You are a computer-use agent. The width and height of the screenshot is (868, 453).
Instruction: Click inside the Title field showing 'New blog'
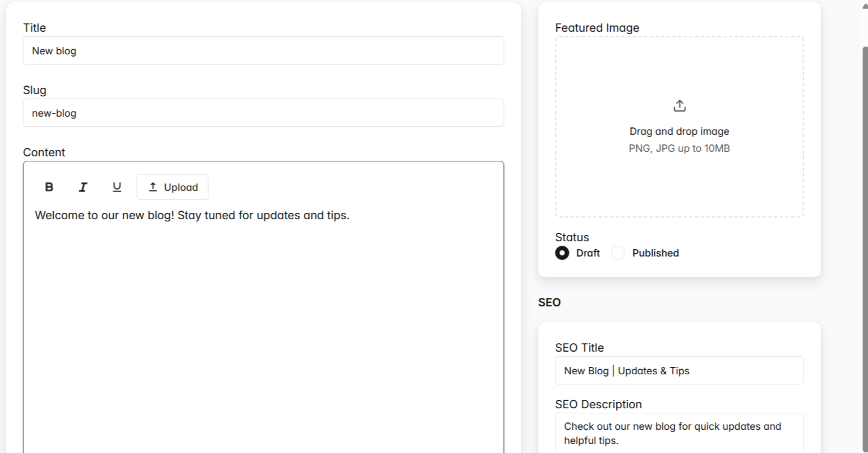(263, 51)
